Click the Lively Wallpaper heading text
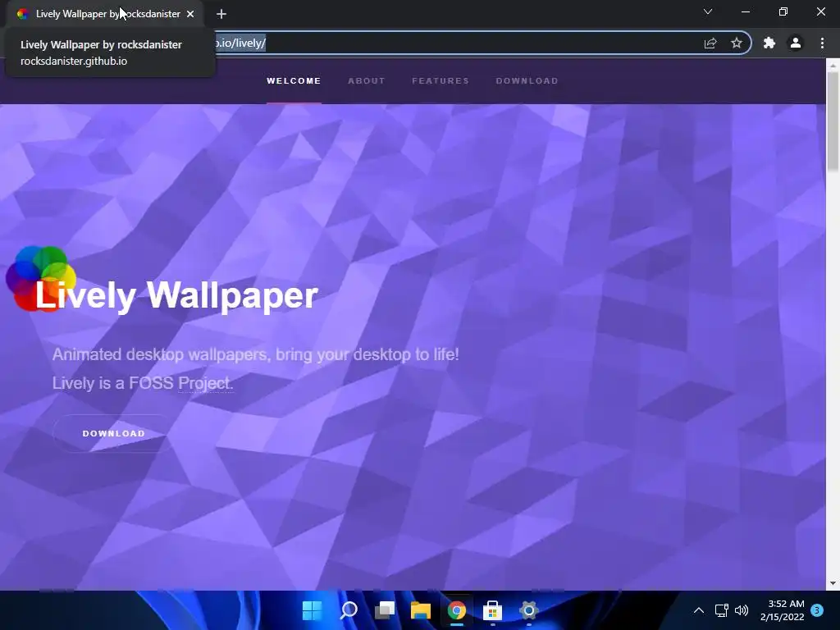The width and height of the screenshot is (840, 630). pyautogui.click(x=177, y=294)
